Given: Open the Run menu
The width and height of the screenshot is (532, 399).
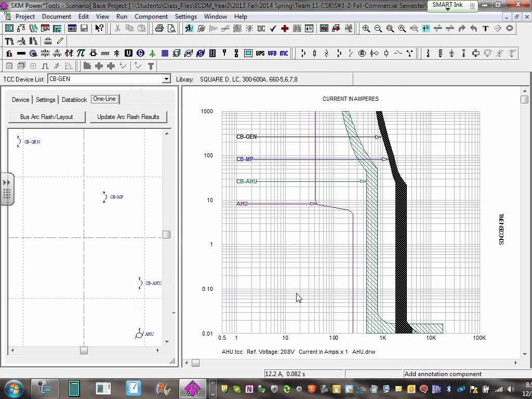Looking at the screenshot, I should click(122, 16).
